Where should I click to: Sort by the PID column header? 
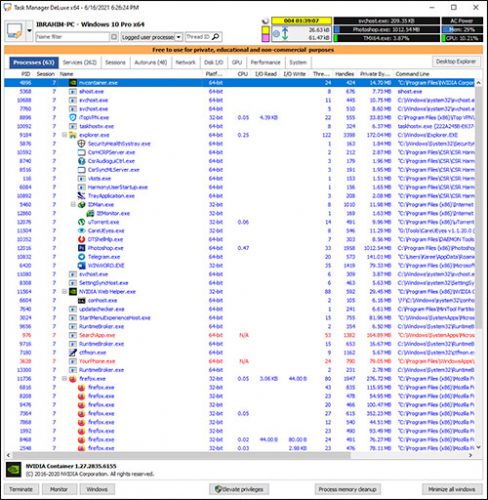click(26, 74)
